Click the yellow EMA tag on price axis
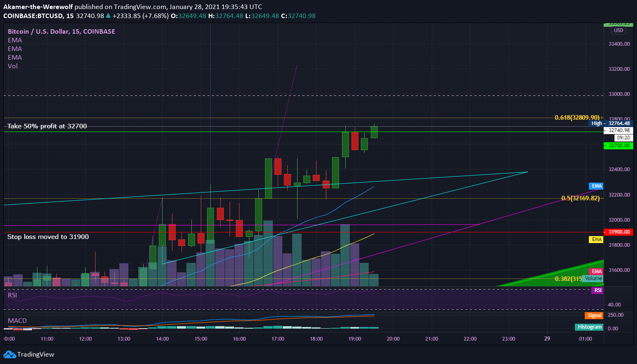Screen dimensions: 637x364 (596, 239)
